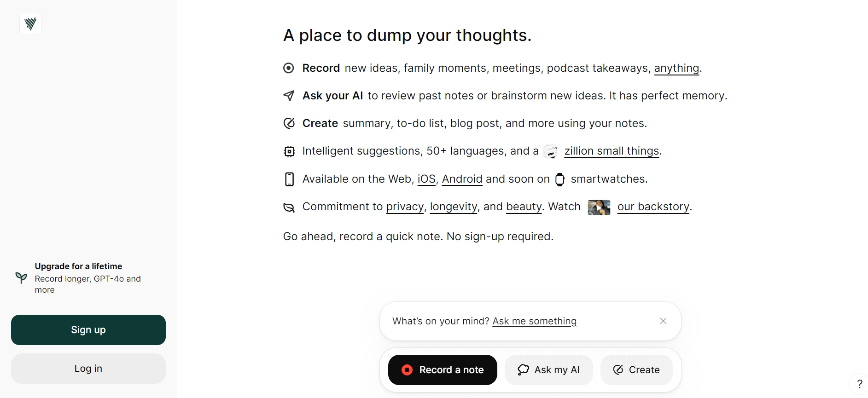Click the paper plane Ask AI icon
The image size is (868, 398).
(289, 96)
